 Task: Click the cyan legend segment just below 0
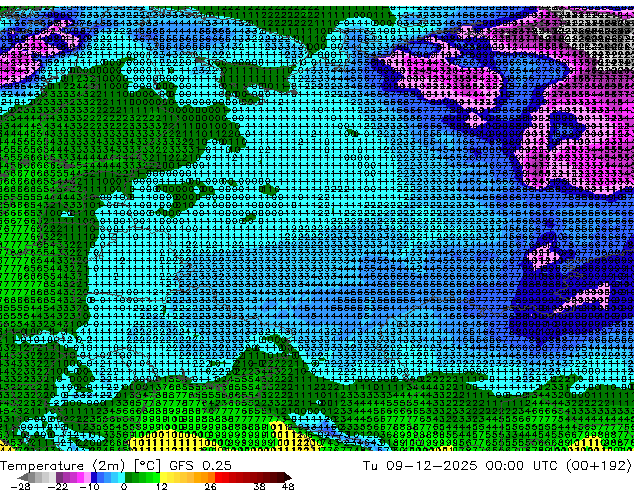point(121,477)
